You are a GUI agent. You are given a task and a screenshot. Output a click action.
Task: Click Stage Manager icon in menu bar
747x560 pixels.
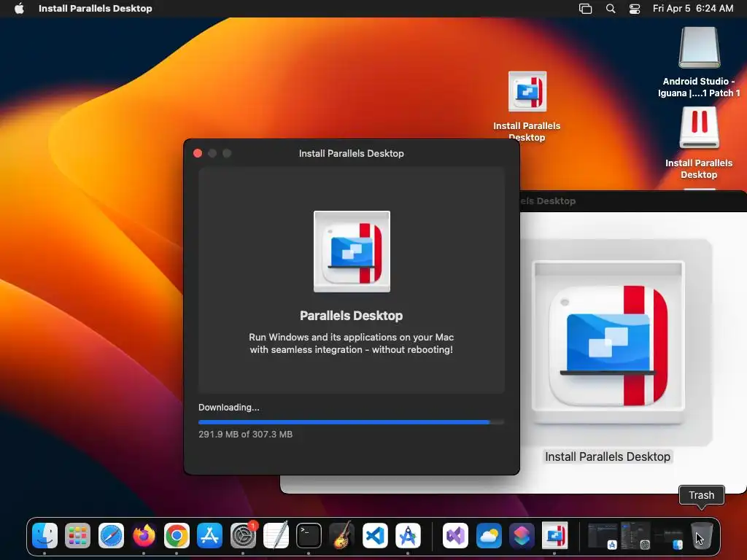tap(585, 8)
